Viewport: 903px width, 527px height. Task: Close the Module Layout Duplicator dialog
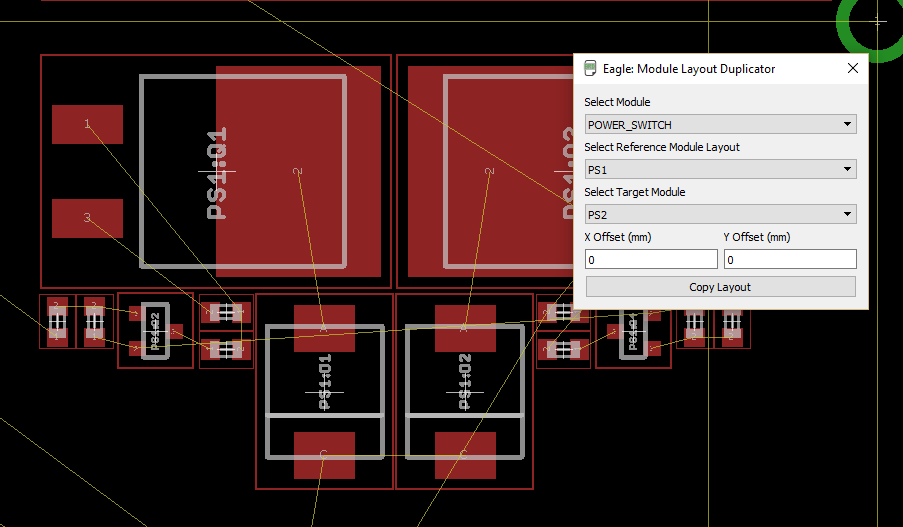[x=853, y=69]
